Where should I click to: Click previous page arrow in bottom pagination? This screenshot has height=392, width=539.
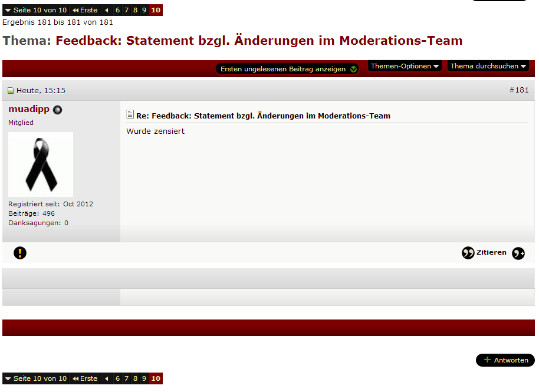[x=106, y=378]
